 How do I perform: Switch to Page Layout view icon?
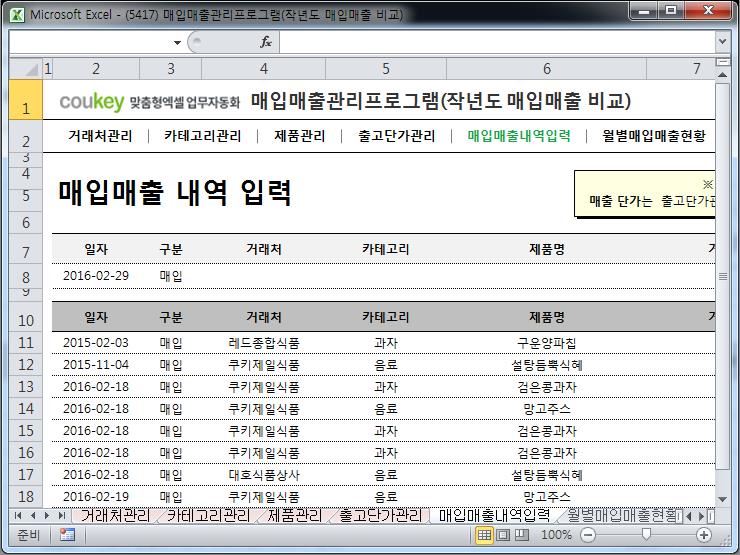pyautogui.click(x=503, y=535)
